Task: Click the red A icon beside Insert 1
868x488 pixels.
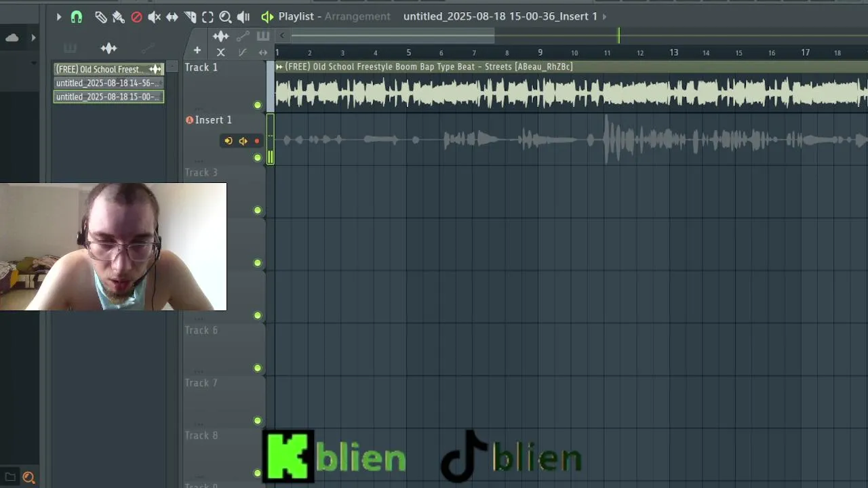Action: coord(189,120)
